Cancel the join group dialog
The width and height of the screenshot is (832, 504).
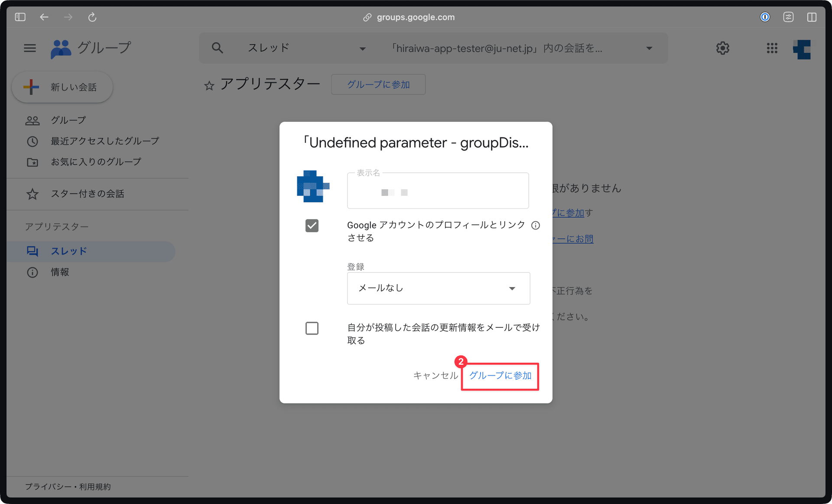click(435, 376)
